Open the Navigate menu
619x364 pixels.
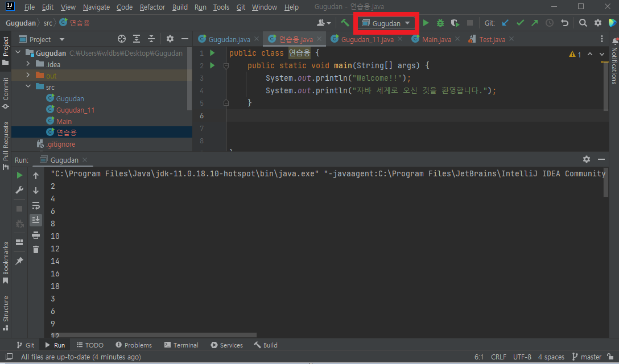[x=96, y=7]
